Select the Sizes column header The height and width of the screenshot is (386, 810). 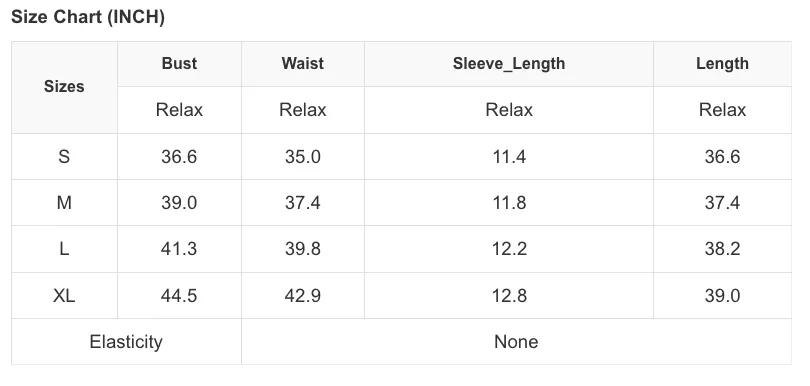coord(64,86)
